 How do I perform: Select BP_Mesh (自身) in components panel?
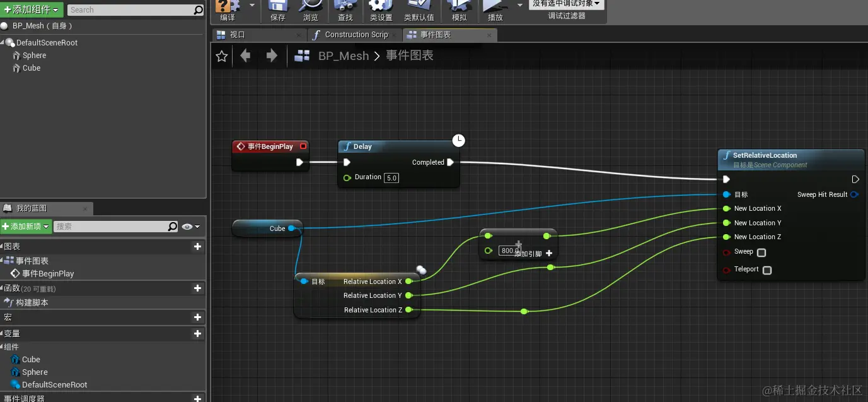tap(43, 26)
